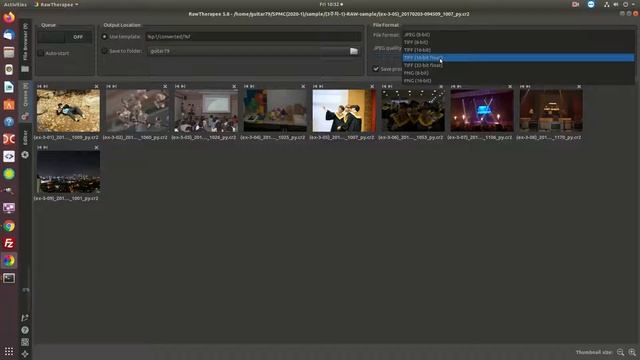Select the ex-3-09 night cityscape thumbnail
640x360 pixels.
pyautogui.click(x=68, y=171)
